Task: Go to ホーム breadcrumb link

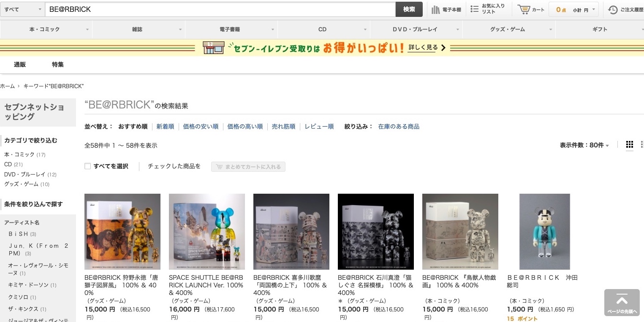Action: click(7, 86)
